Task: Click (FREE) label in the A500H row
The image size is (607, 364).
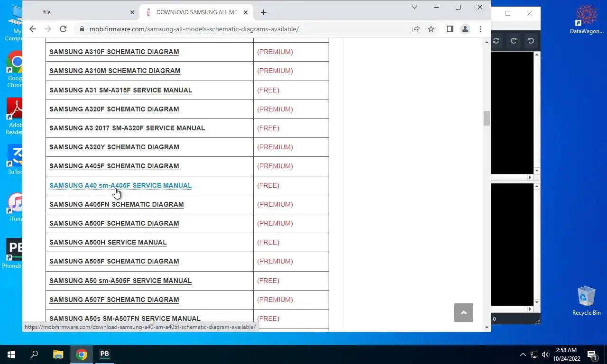Action: 268,242
